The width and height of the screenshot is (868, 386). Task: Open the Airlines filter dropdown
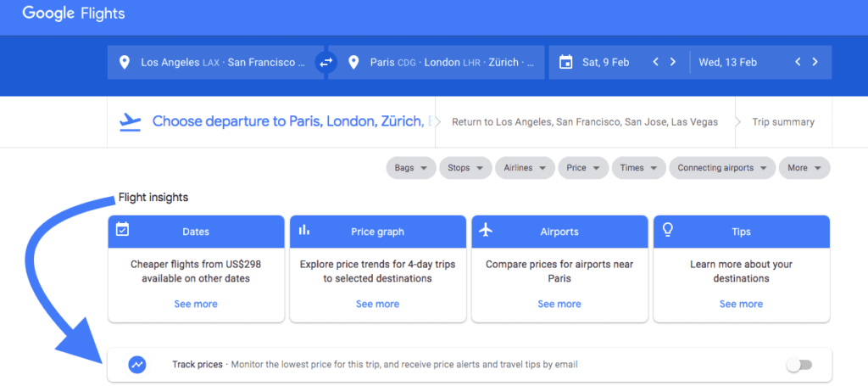524,168
